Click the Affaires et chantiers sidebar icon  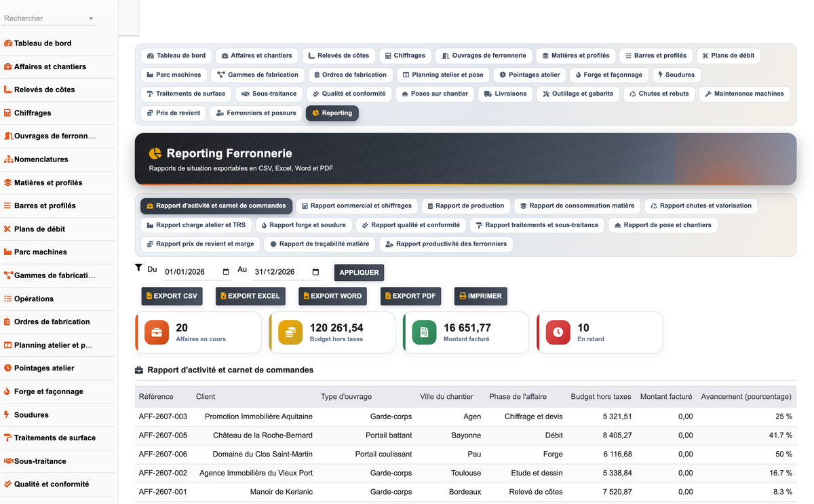[8, 66]
